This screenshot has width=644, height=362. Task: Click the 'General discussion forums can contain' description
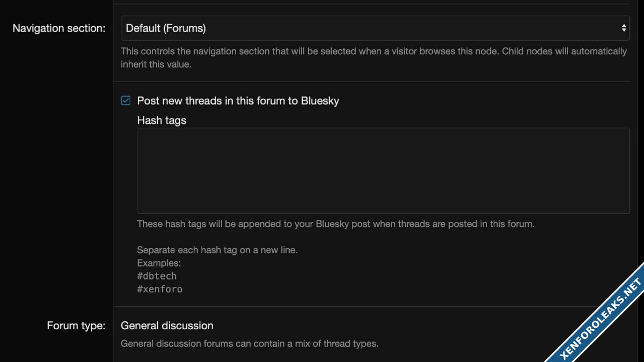click(250, 343)
